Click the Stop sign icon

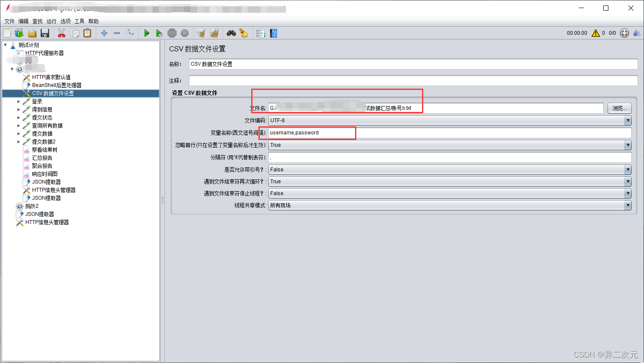point(172,33)
